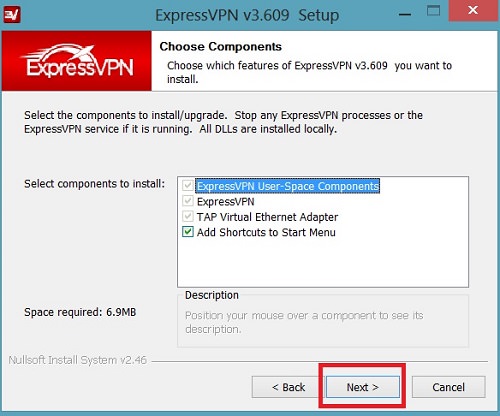Go to the previous step with Back
This screenshot has height=416, width=500.
287,387
